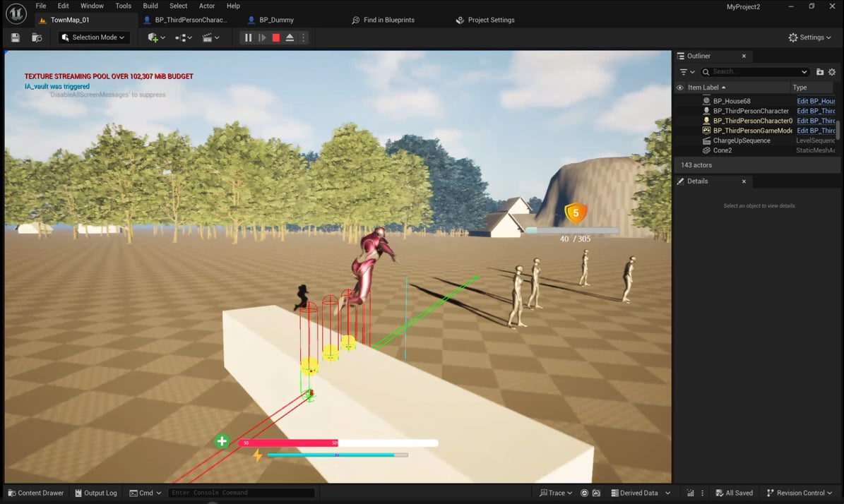Viewport: 844px width, 504px height.
Task: Open the Build menu
Action: click(150, 6)
